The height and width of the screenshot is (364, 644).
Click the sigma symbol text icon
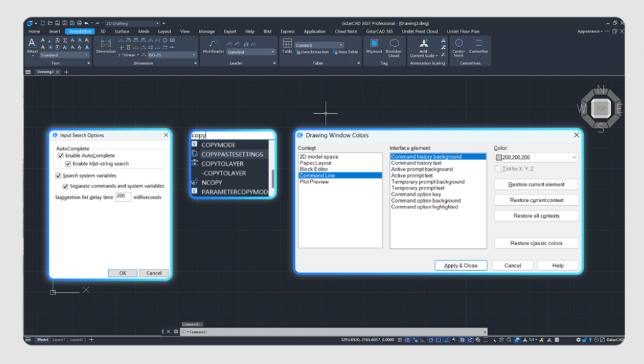(65, 40)
